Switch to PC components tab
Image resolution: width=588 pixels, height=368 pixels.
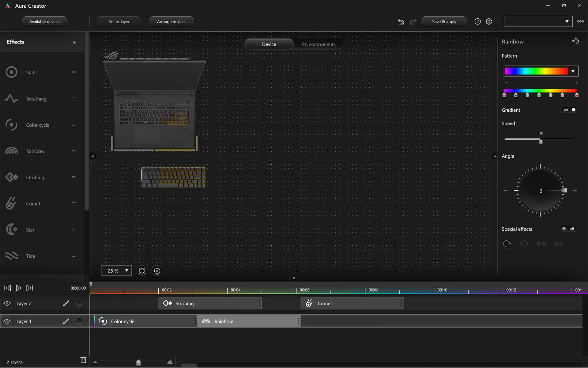319,44
